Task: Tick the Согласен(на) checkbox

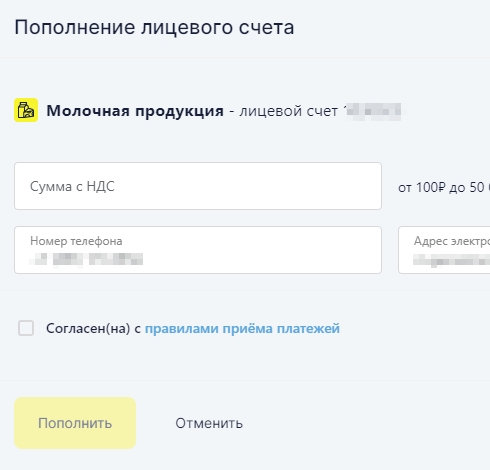Action: [x=26, y=328]
